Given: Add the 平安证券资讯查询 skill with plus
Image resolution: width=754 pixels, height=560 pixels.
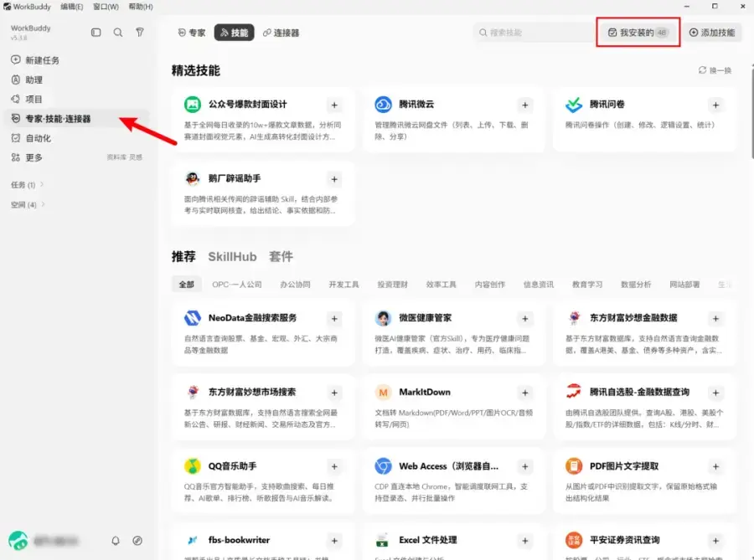Looking at the screenshot, I should click(716, 541).
